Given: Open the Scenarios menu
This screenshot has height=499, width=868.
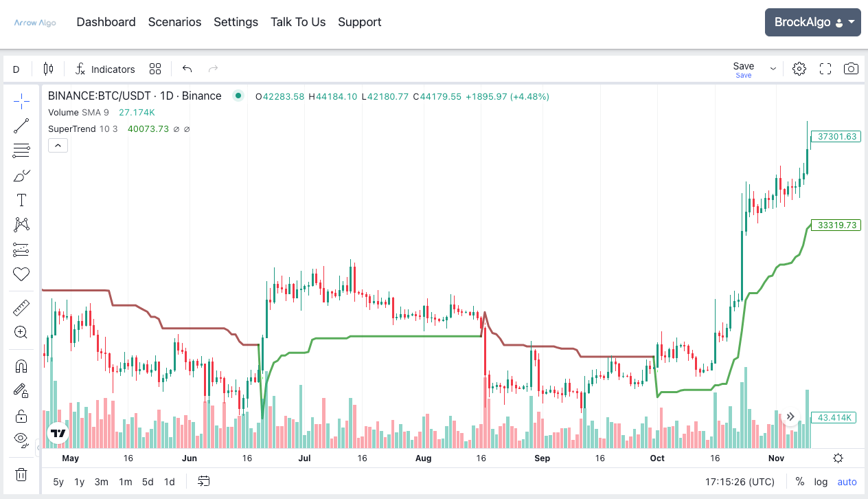Looking at the screenshot, I should pos(174,22).
